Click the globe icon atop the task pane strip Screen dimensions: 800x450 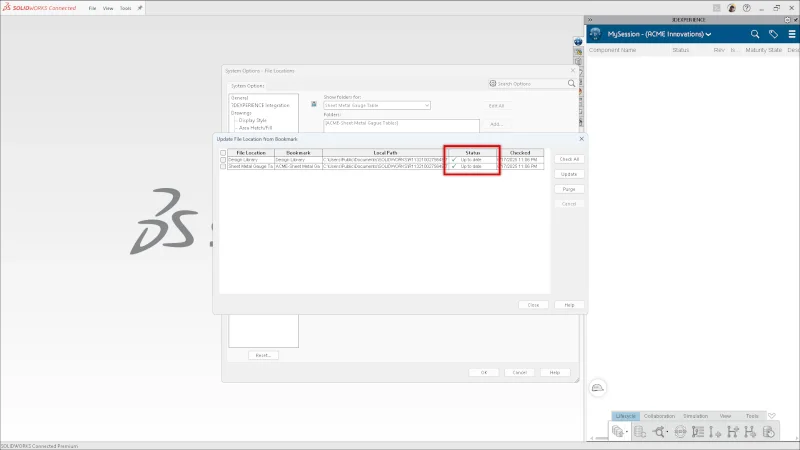[x=578, y=42]
